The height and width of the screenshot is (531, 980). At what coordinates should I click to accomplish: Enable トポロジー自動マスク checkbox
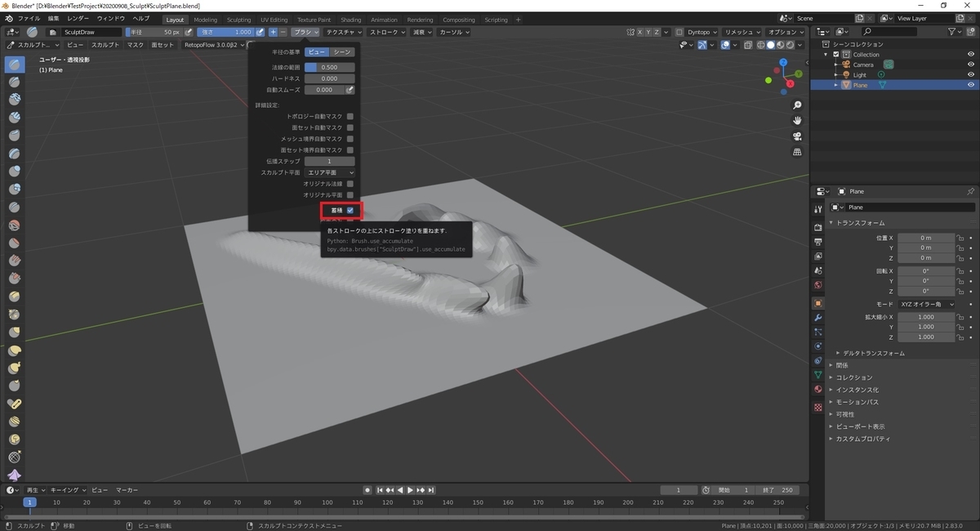350,116
